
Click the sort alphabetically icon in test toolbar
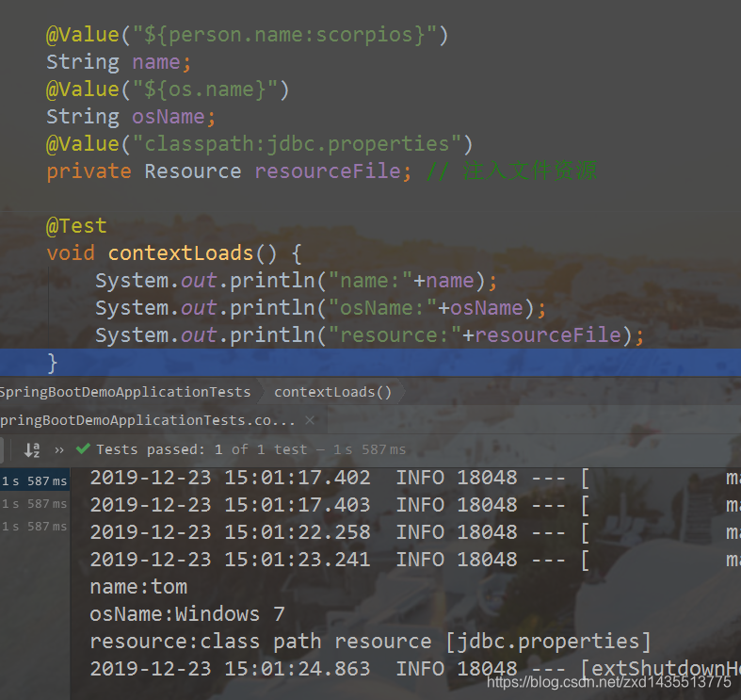click(32, 449)
